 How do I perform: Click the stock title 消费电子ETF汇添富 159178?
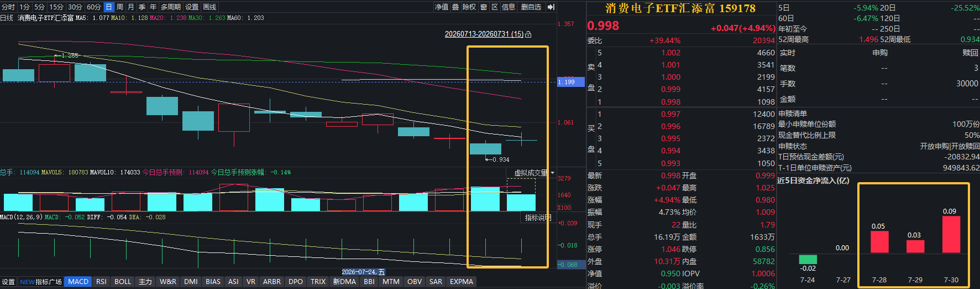680,8
